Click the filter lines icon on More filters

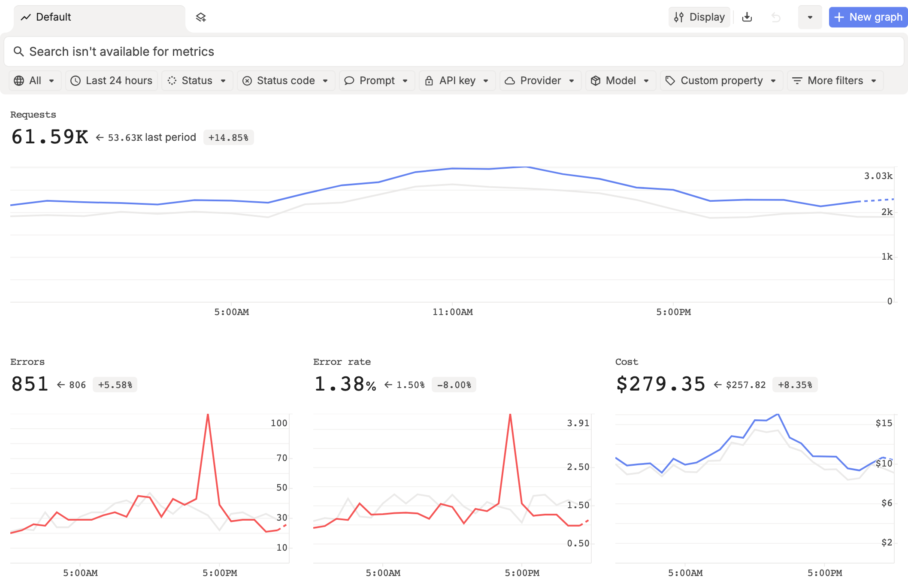[797, 81]
